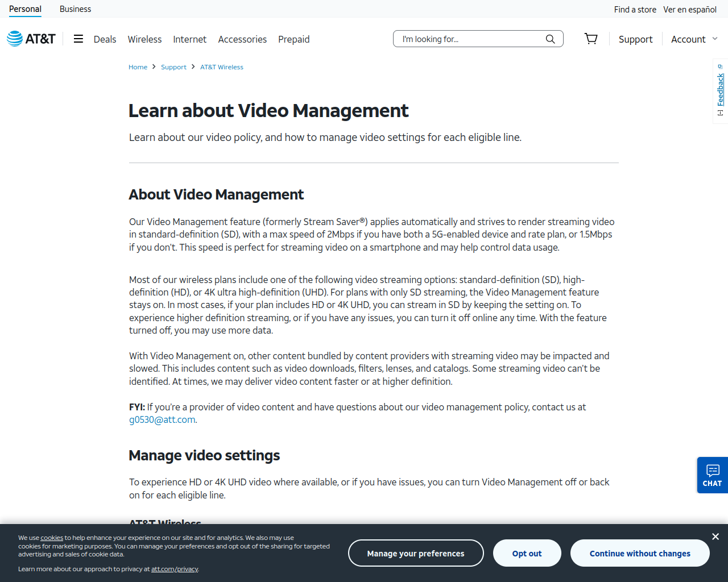Click the search magnifier icon

coord(550,39)
